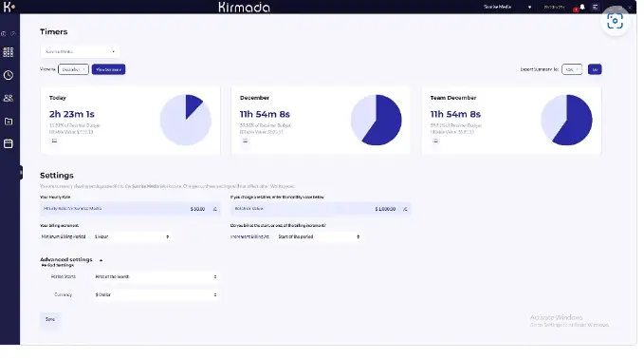This screenshot has width=644, height=358.
Task: Click the Today 2h 23m 1s total
Action: (72, 114)
